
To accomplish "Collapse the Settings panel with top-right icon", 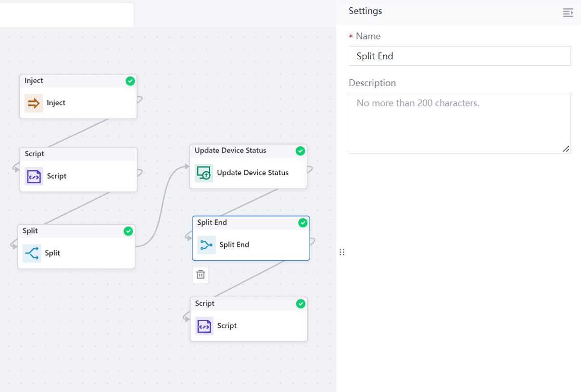I will pos(568,13).
